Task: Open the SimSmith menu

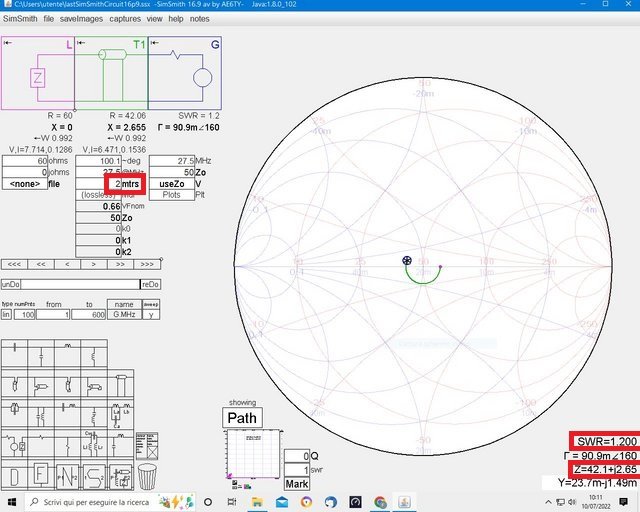Action: click(x=20, y=19)
